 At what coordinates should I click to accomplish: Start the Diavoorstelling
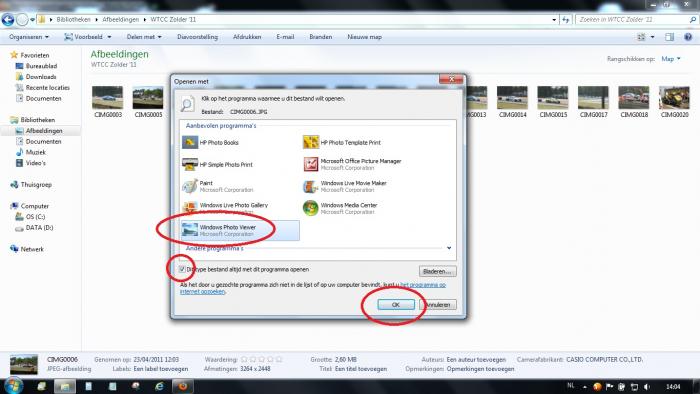[x=197, y=37]
